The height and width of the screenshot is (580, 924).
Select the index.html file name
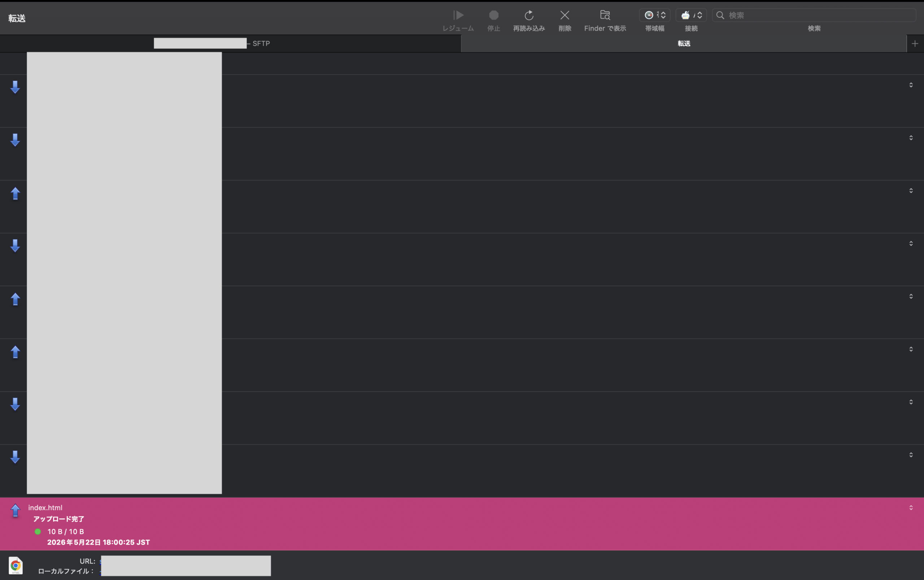[45, 507]
